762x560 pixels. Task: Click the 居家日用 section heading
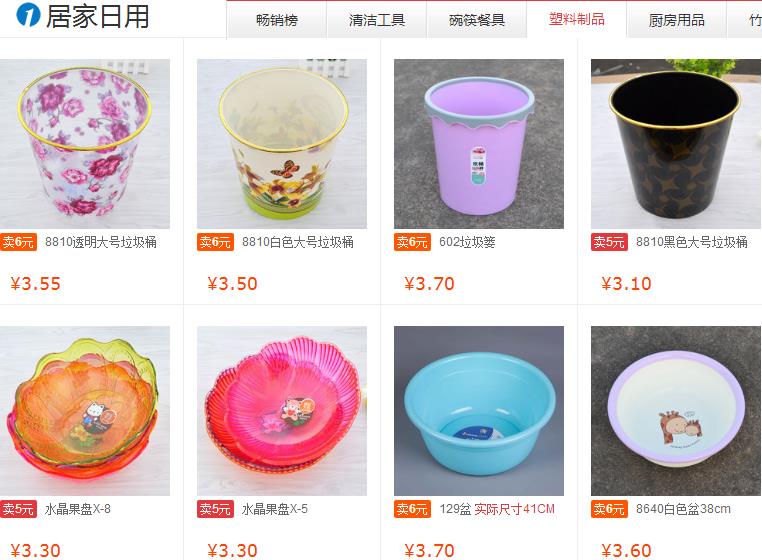coord(97,16)
